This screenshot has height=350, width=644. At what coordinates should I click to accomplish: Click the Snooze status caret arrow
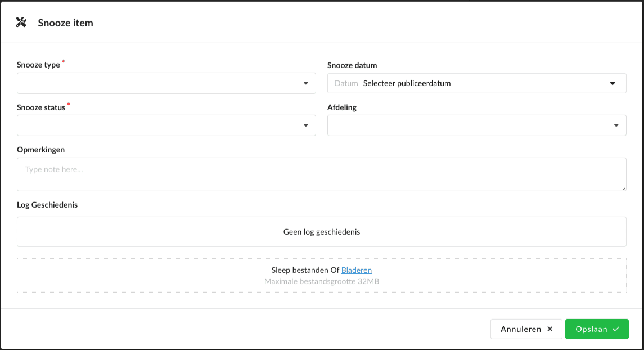pyautogui.click(x=305, y=125)
